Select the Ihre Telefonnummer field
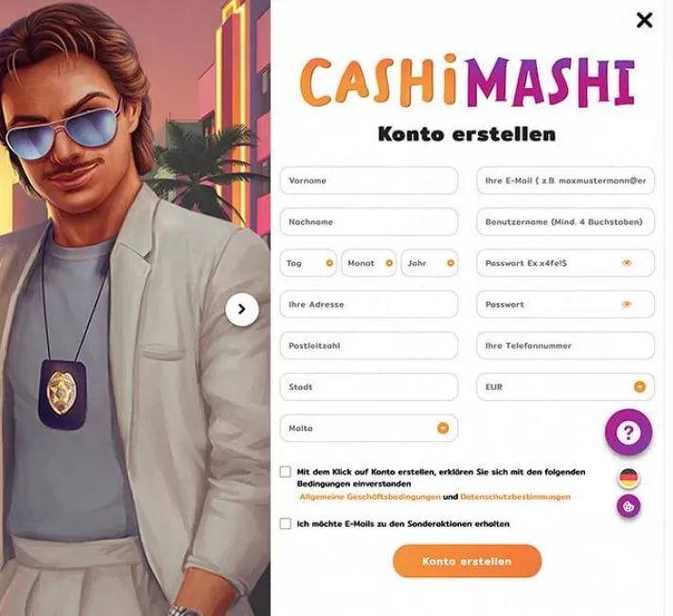This screenshot has width=673, height=616. coord(566,345)
